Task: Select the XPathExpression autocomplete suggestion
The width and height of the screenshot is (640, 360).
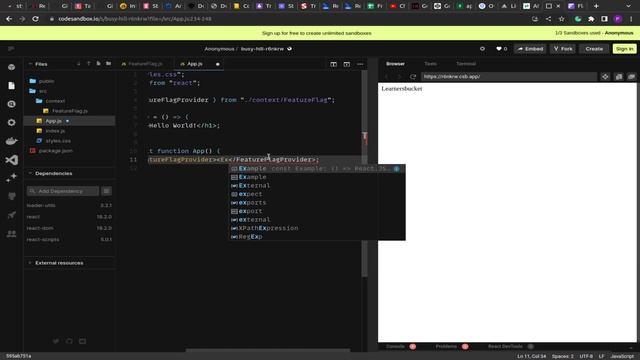Action: pyautogui.click(x=317, y=228)
